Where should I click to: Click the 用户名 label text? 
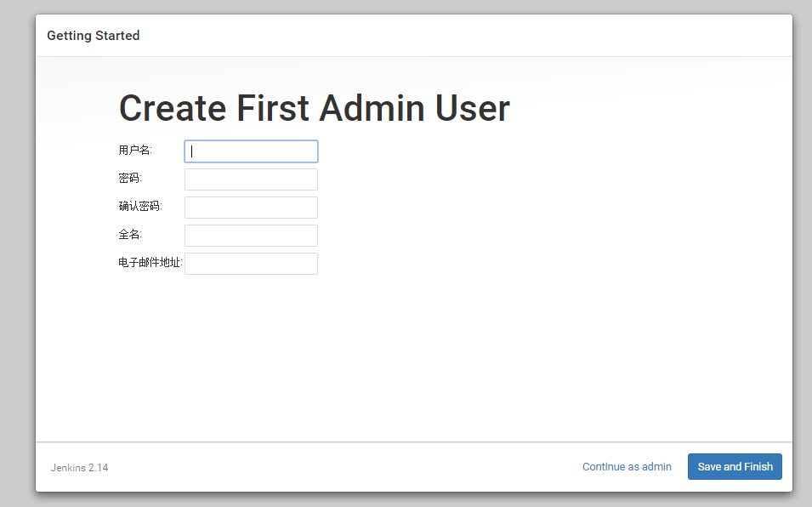pos(135,151)
